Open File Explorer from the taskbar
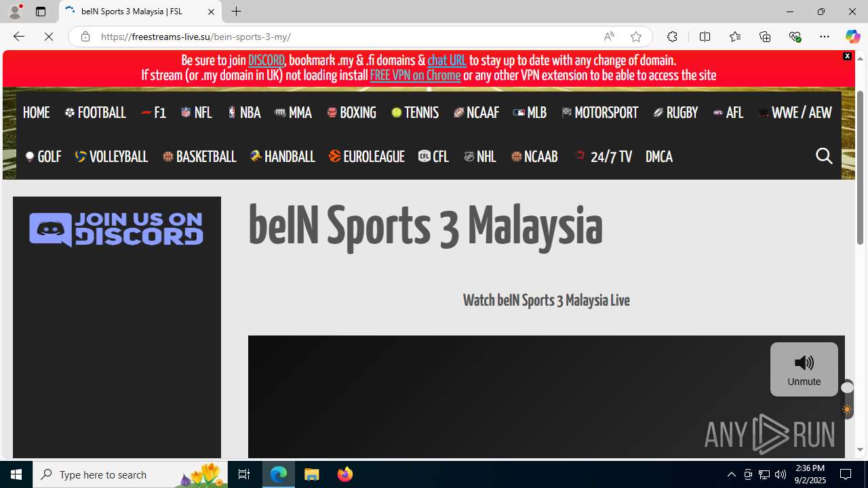The width and height of the screenshot is (868, 488). [x=312, y=474]
